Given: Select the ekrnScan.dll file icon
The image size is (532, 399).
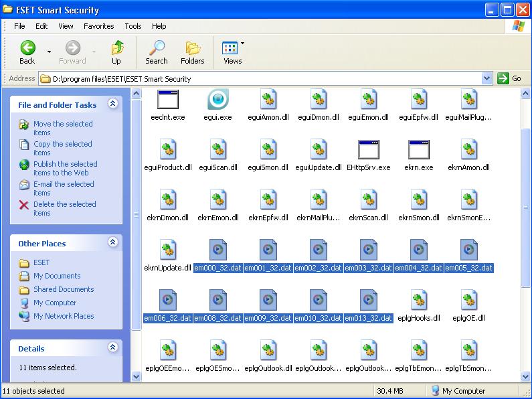Looking at the screenshot, I should [x=369, y=199].
